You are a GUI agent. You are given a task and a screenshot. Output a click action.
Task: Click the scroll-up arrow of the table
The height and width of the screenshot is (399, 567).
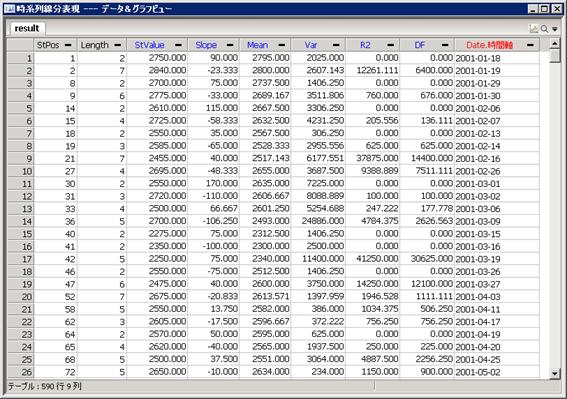pyautogui.click(x=555, y=44)
